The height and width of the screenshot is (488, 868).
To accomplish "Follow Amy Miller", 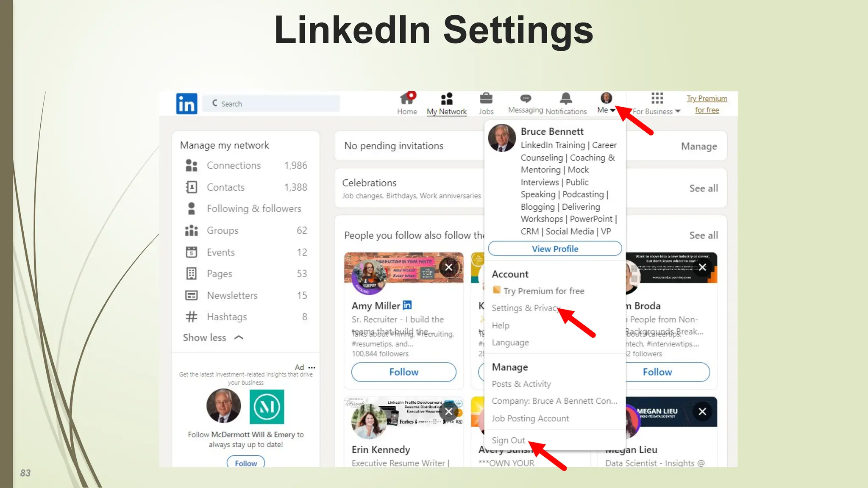I will (404, 372).
